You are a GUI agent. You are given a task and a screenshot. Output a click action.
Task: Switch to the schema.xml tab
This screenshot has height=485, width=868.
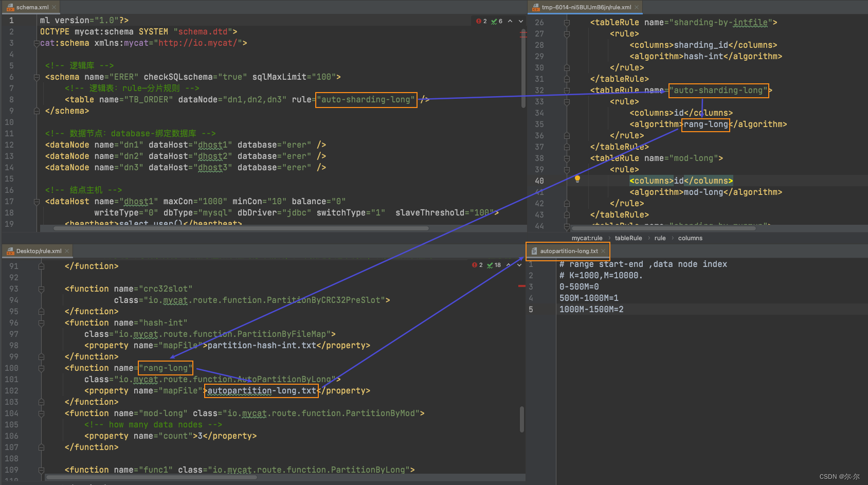pyautogui.click(x=32, y=7)
